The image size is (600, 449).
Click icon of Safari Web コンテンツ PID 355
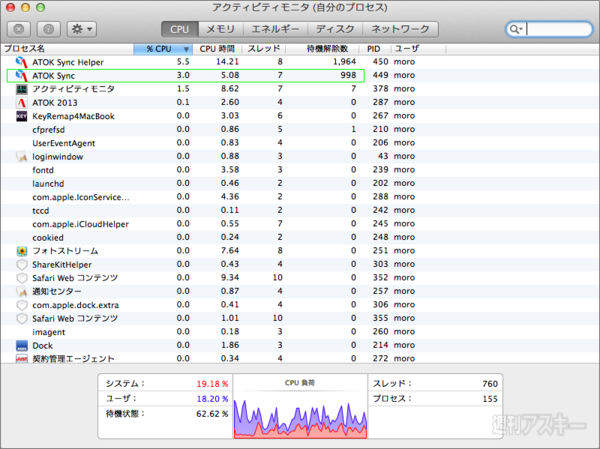pos(22,318)
